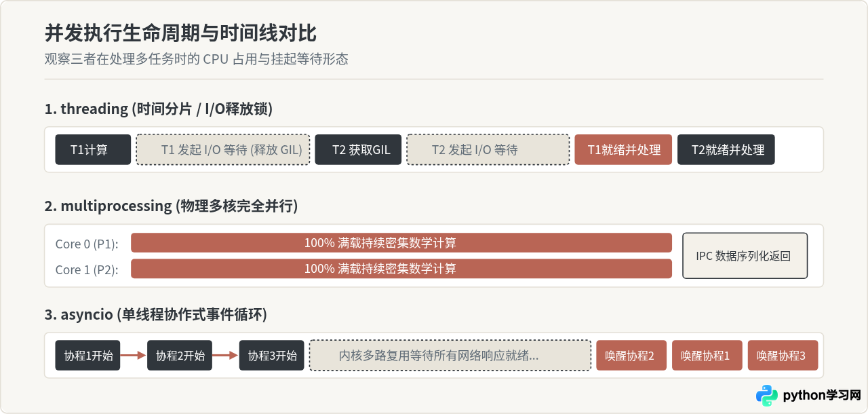This screenshot has height=414, width=868.
Task: Select the 唤醒协程1 block
Action: 707,355
